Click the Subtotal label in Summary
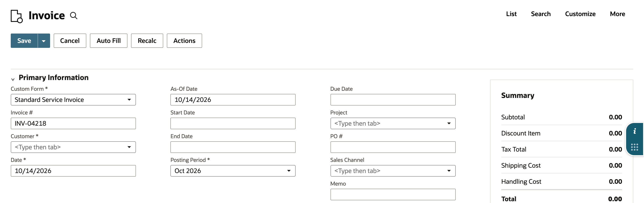Screen dimensions: 644x203 click(513, 117)
